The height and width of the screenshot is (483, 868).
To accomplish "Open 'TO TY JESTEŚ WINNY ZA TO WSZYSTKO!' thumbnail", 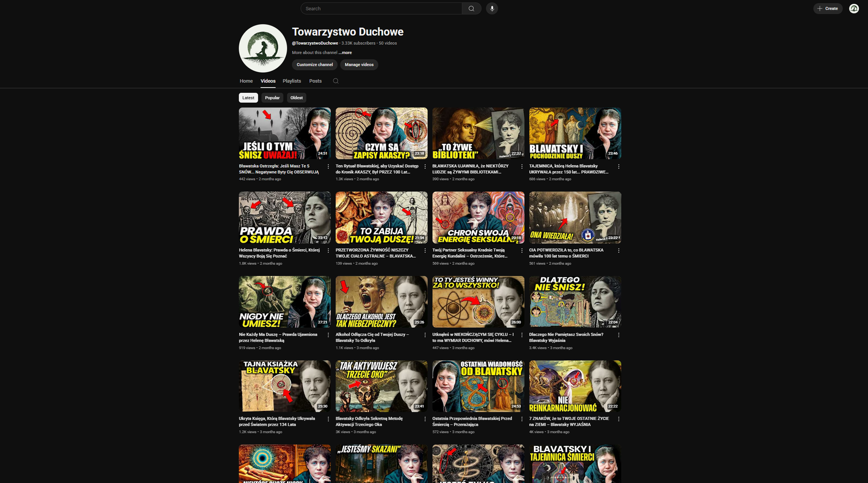I will [478, 302].
